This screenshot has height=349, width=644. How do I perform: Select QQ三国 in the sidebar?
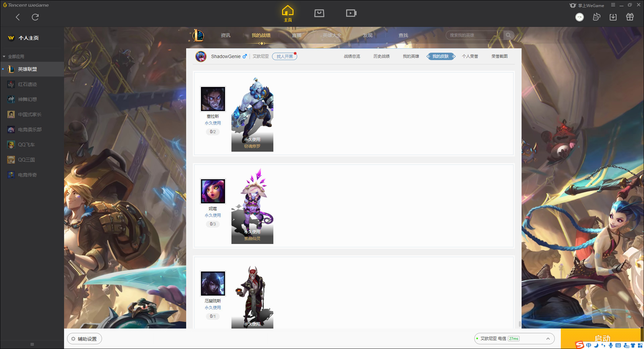pos(32,160)
